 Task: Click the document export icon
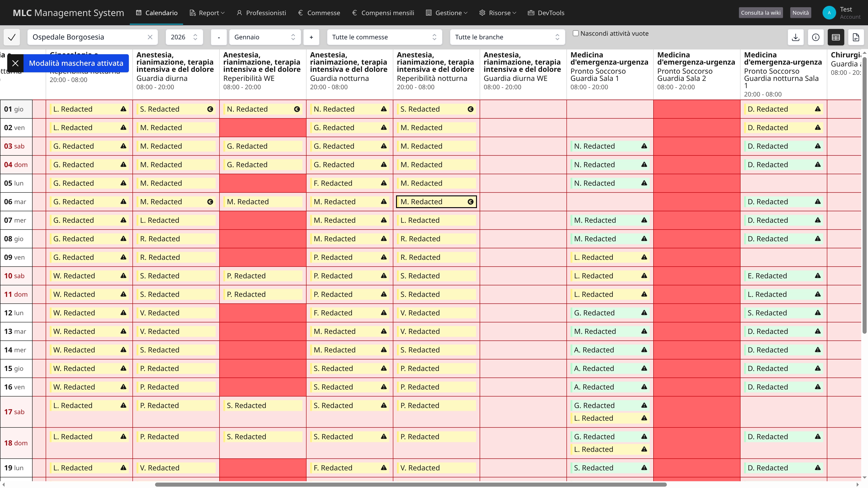click(x=856, y=37)
